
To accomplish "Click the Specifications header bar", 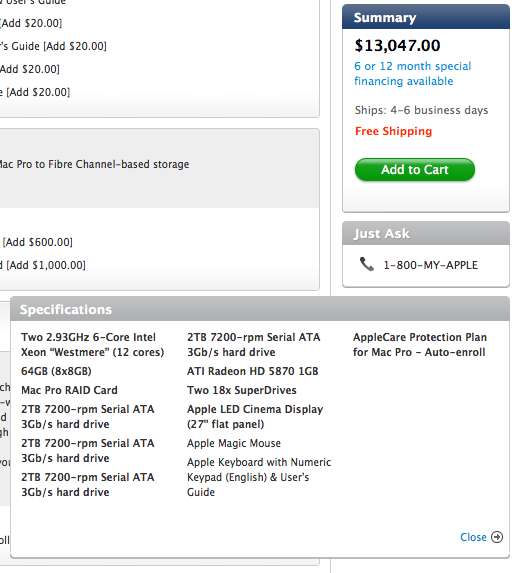I will pyautogui.click(x=260, y=309).
